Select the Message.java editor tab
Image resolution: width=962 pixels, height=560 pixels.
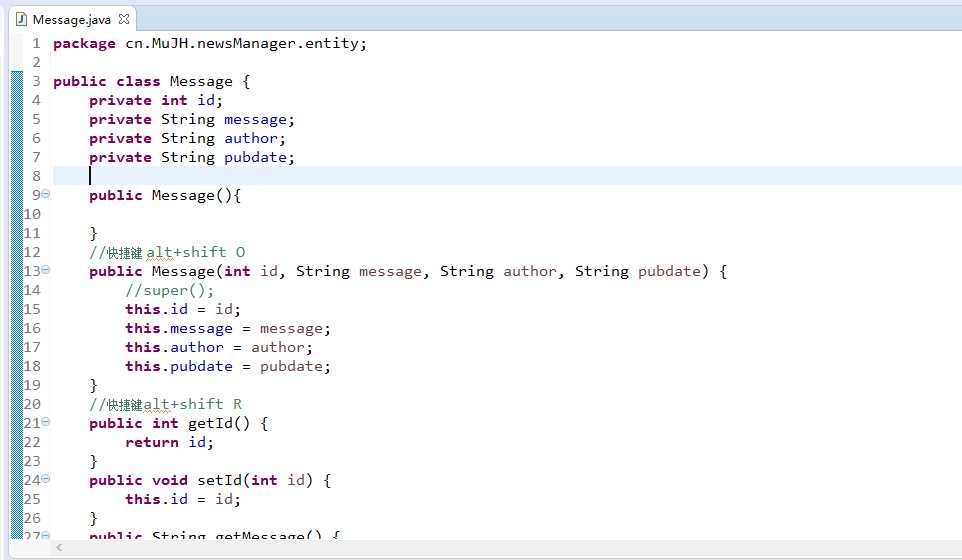[x=72, y=20]
